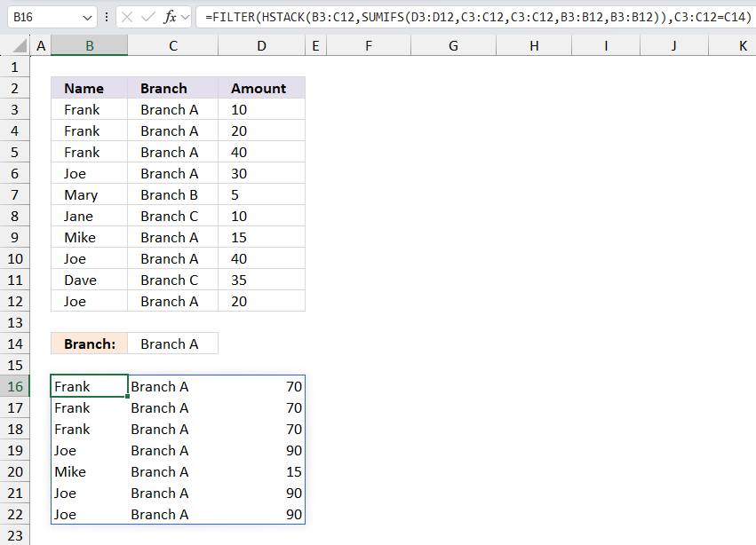Screen dimensions: 756x545
Task: Open Insert Function fx button
Action: point(170,18)
